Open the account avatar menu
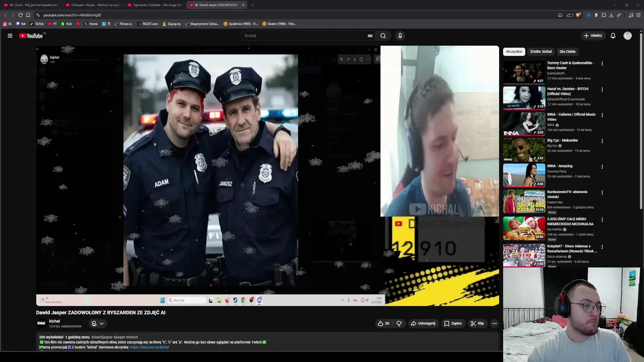 627,36
